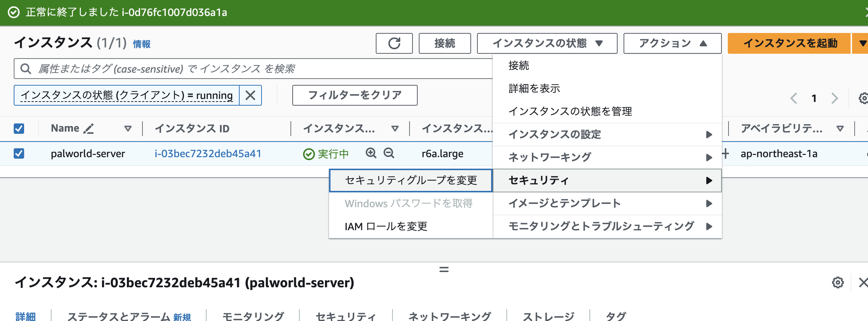Go to previous page using left chevron

tap(793, 98)
